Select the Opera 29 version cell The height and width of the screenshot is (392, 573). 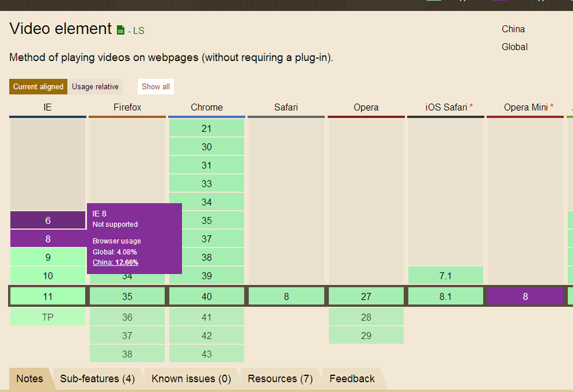(x=366, y=335)
